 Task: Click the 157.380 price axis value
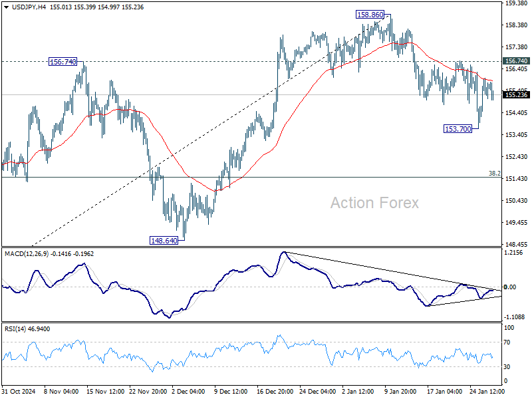(x=517, y=47)
